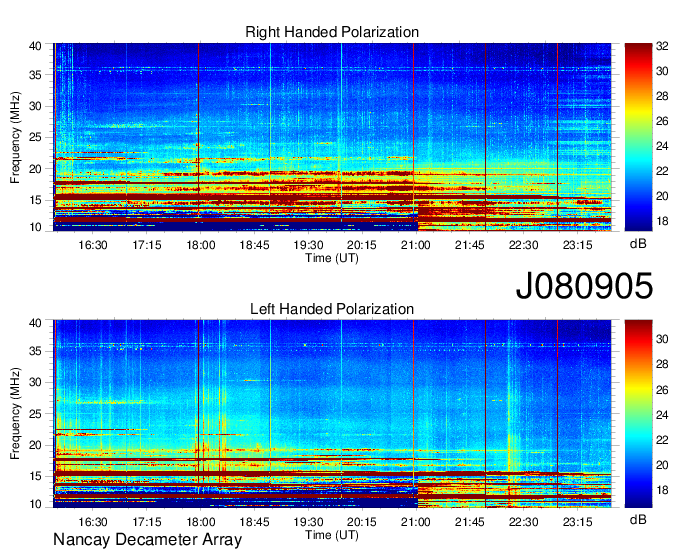Click the 40 MHz tick on Right Handed plot
This screenshot has width=680, height=552.
click(x=35, y=46)
